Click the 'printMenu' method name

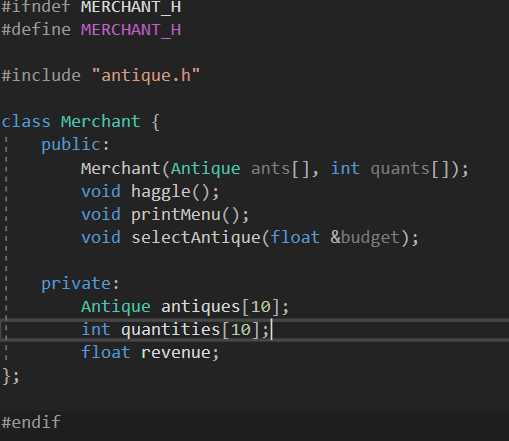(x=176, y=214)
